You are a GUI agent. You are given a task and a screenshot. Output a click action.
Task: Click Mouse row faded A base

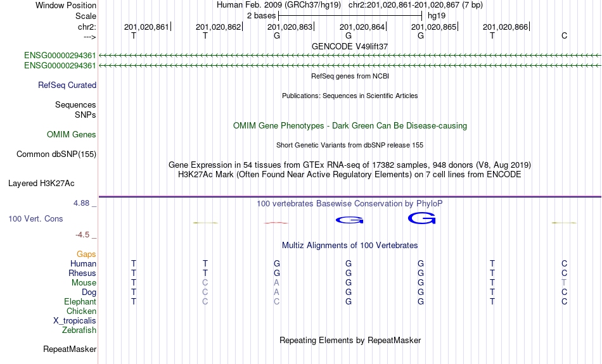(x=276, y=283)
